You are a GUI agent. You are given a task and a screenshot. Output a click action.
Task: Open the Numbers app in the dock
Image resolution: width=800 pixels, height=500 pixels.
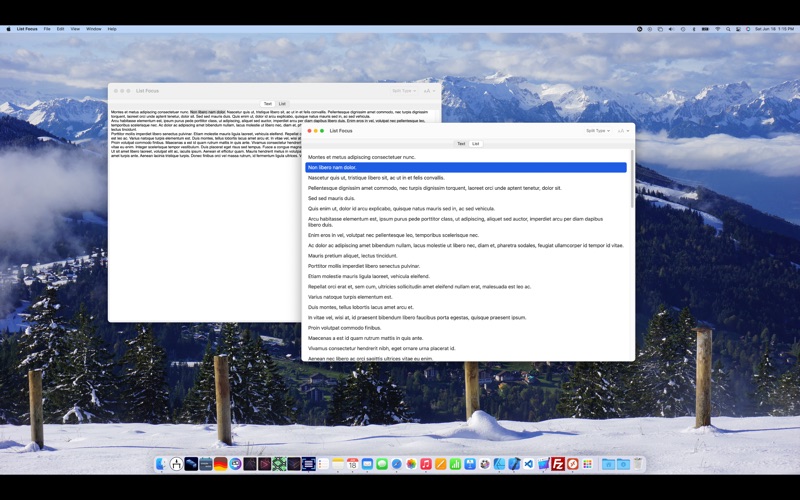tap(455, 464)
